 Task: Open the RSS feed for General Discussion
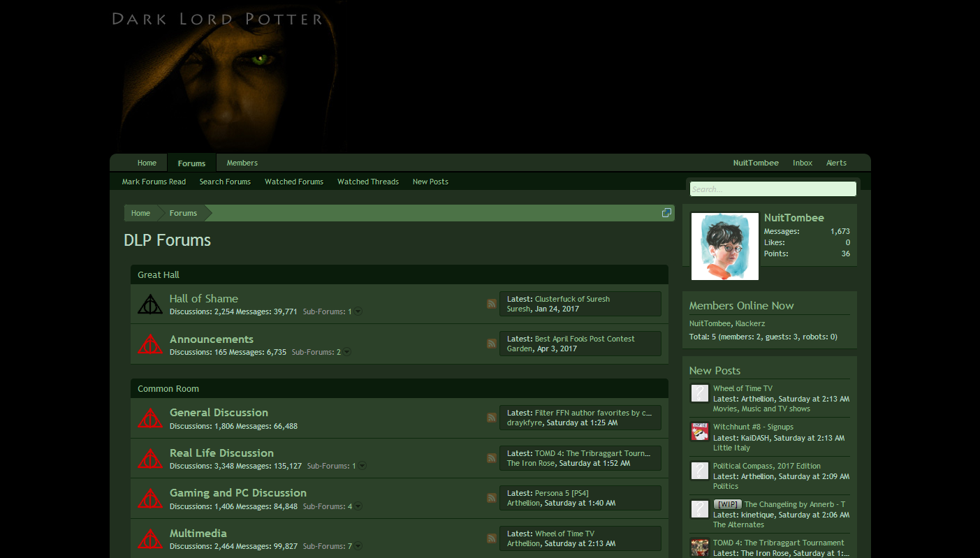[492, 418]
